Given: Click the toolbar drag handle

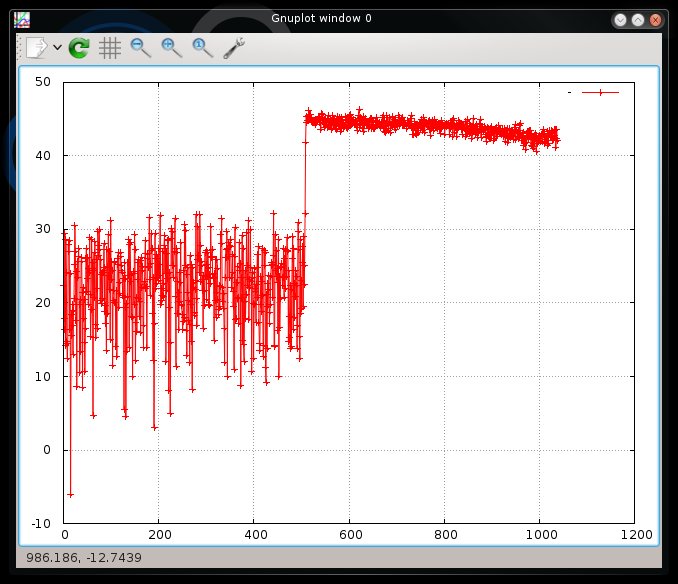Looking at the screenshot, I should pos(18,47).
